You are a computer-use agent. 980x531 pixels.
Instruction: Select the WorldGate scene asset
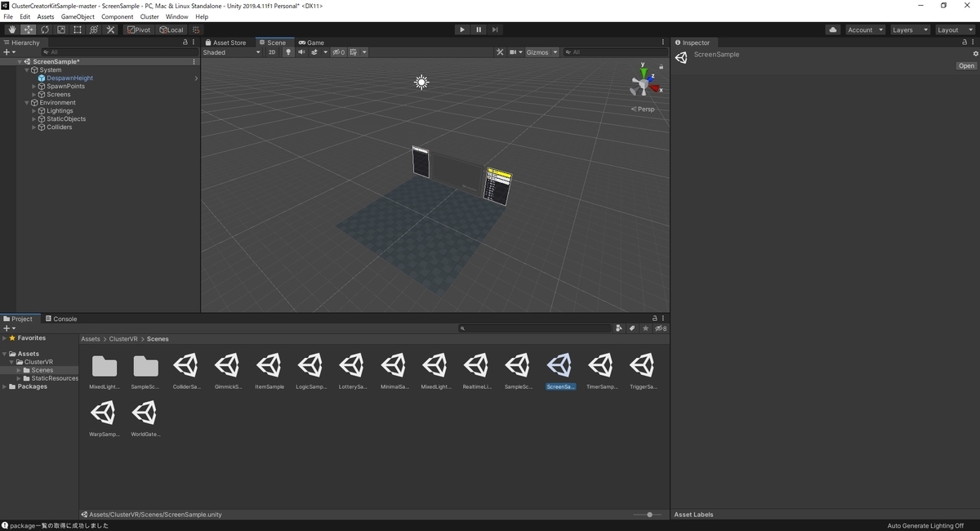tap(145, 419)
